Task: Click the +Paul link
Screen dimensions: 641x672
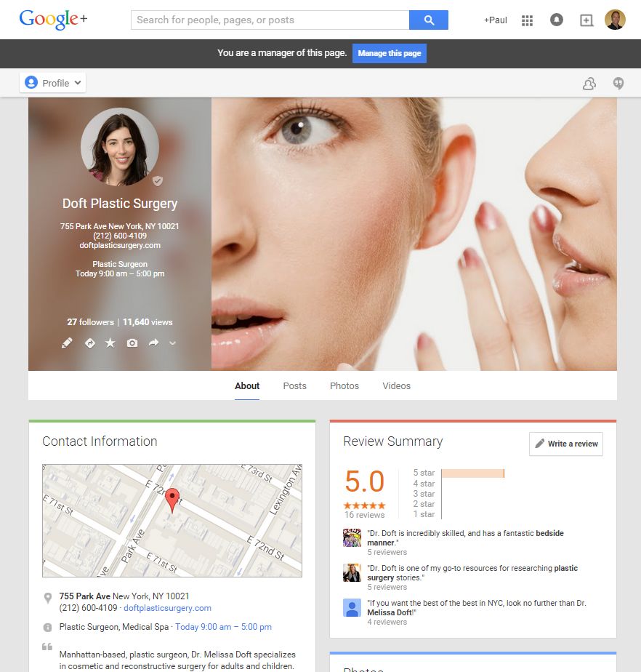Action: point(496,20)
